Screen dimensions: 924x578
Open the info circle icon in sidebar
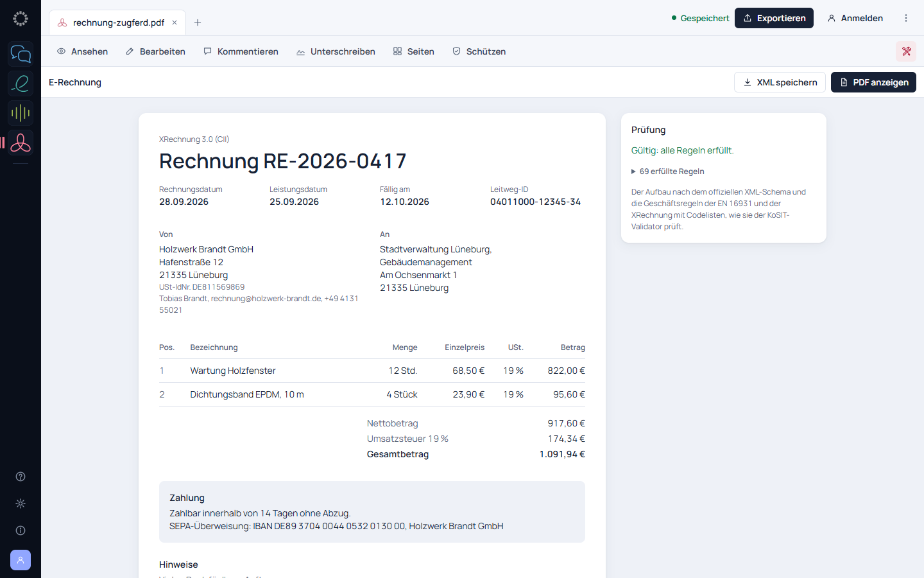(x=21, y=530)
